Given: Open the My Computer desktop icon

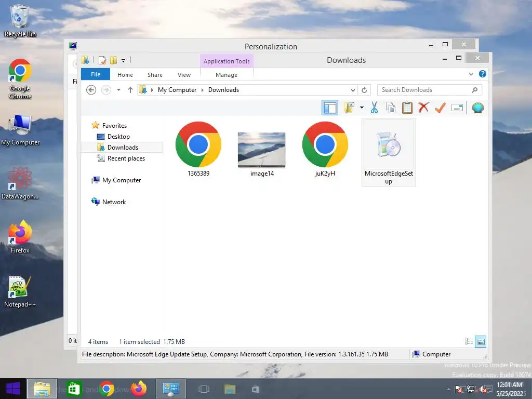Looking at the screenshot, I should (20, 130).
